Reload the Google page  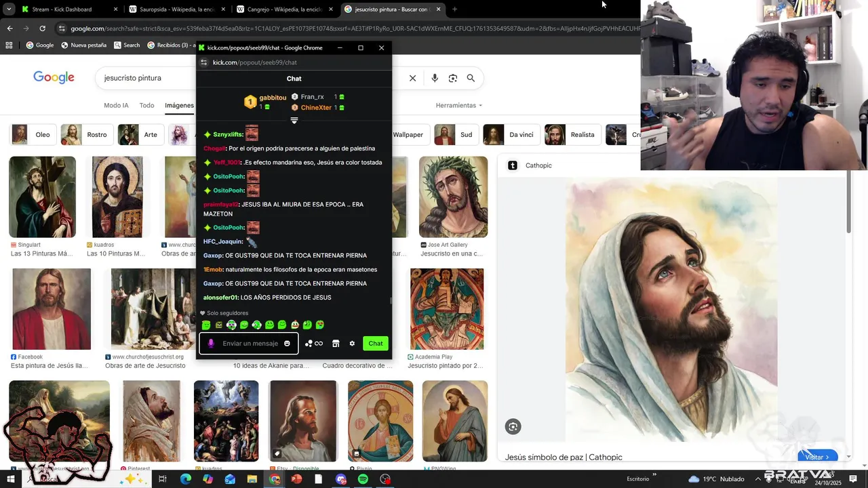(42, 28)
